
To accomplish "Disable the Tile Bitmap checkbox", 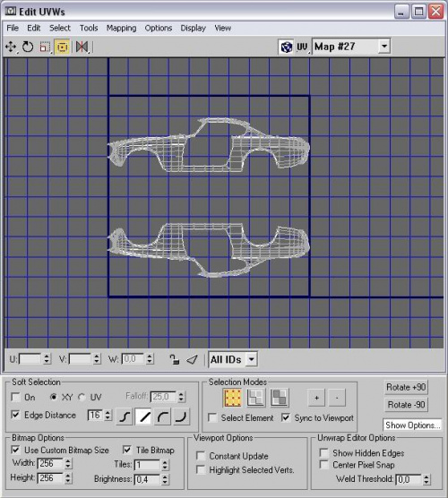I will tap(126, 450).
